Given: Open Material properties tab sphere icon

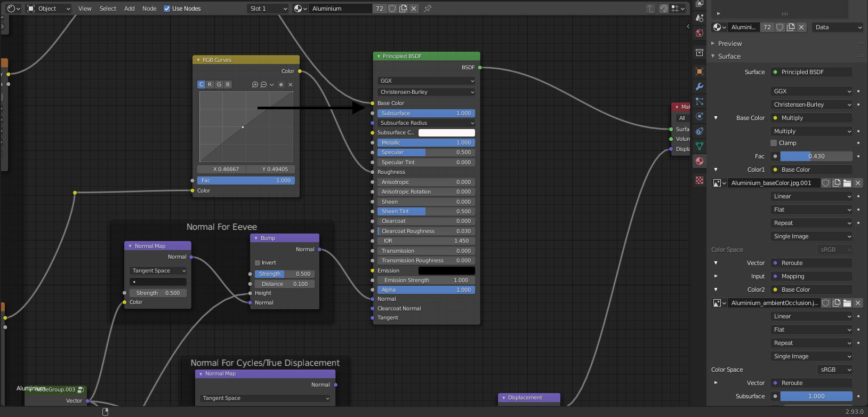Looking at the screenshot, I should pos(700,161).
